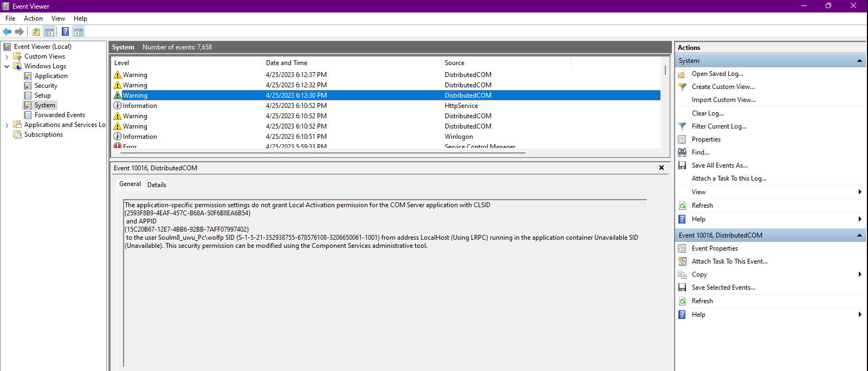Click the Properties icon under System actions

(682, 139)
